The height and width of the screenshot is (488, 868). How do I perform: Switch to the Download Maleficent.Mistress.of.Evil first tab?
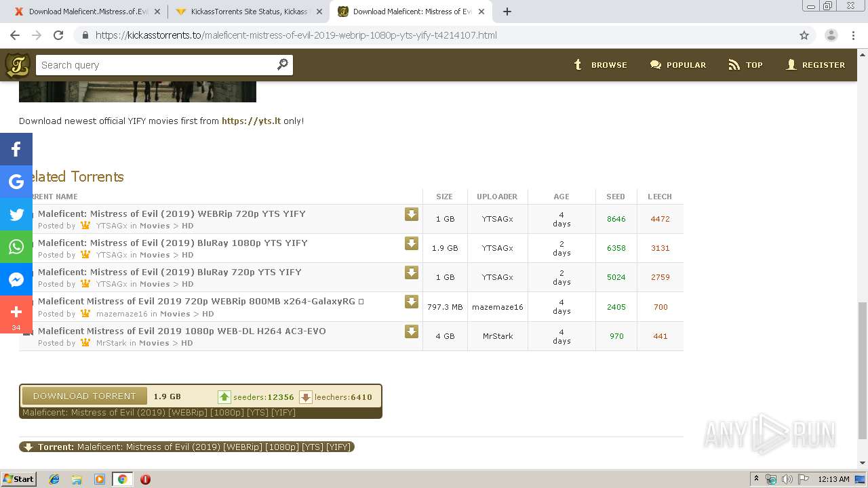87,12
